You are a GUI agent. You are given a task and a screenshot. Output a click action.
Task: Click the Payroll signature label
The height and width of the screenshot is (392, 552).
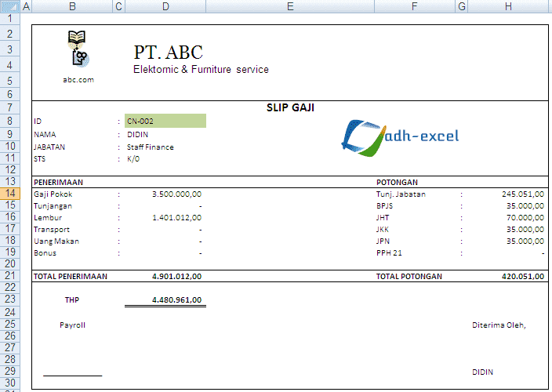(x=72, y=325)
